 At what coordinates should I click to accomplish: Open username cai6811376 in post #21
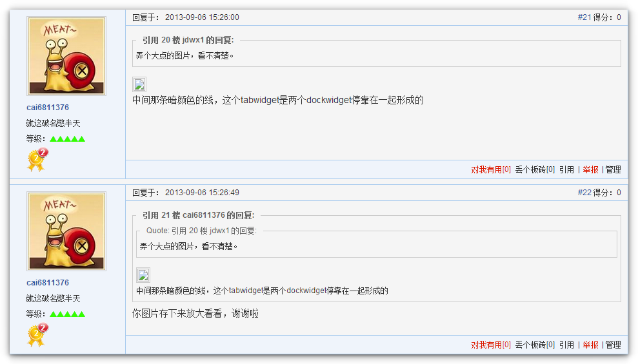(48, 108)
